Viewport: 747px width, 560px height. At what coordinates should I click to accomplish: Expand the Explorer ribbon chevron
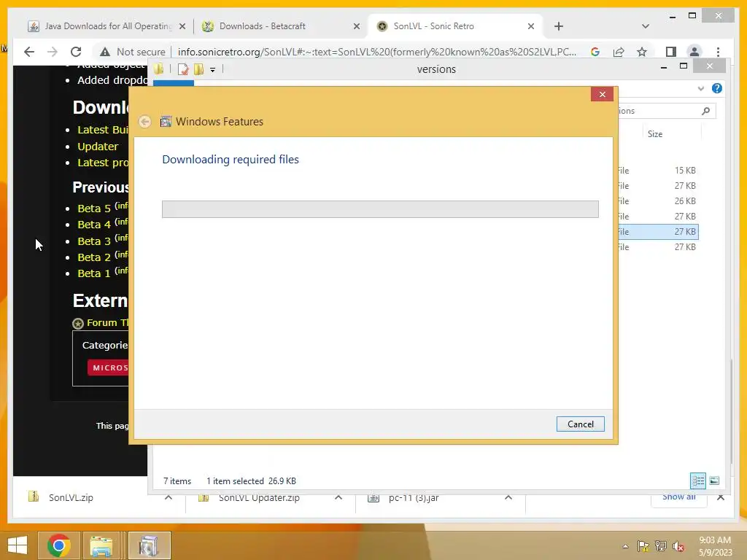point(701,88)
